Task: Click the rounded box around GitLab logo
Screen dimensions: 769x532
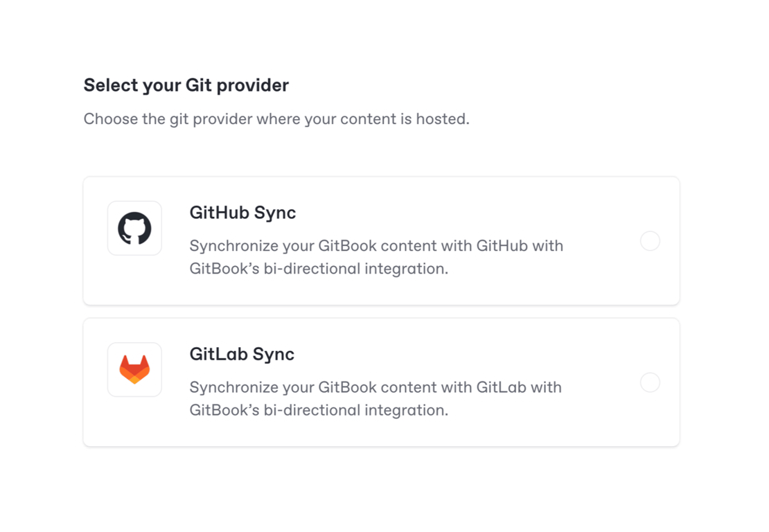Action: (x=115, y=351)
